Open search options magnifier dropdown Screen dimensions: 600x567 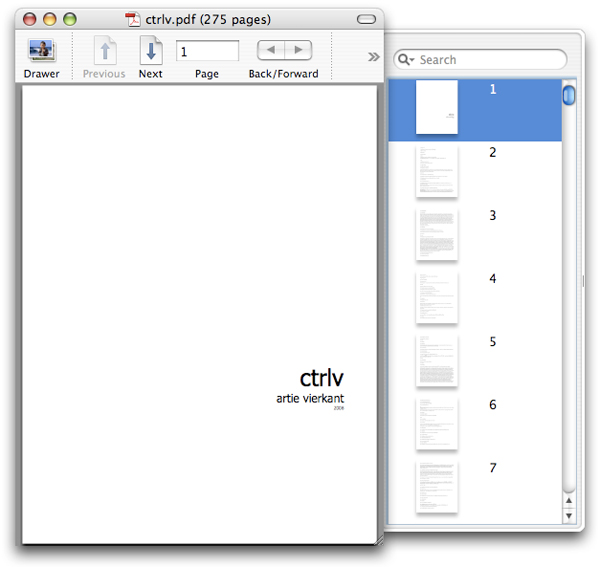pos(406,60)
